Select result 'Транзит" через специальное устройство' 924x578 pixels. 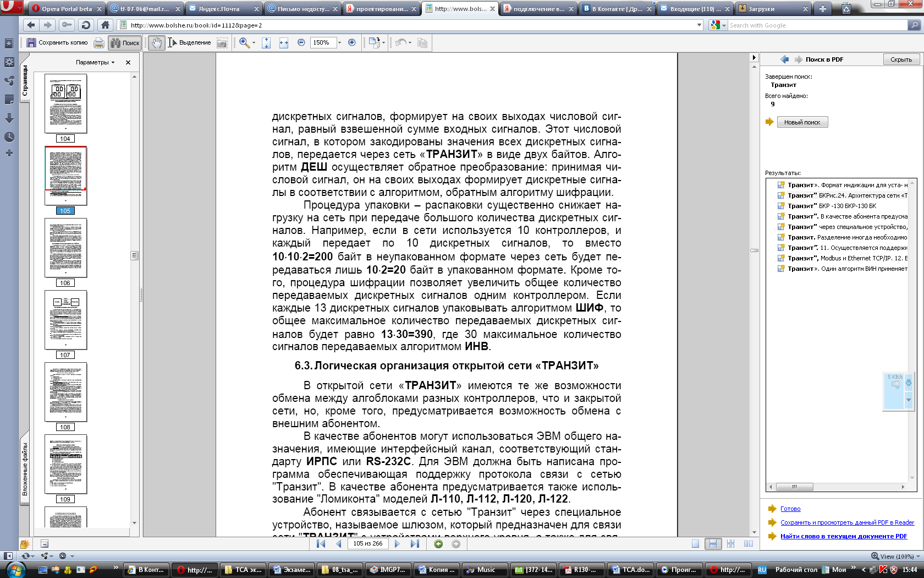[x=843, y=227]
